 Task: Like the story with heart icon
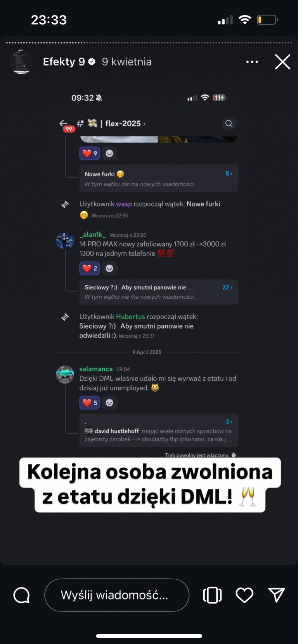[x=244, y=595]
